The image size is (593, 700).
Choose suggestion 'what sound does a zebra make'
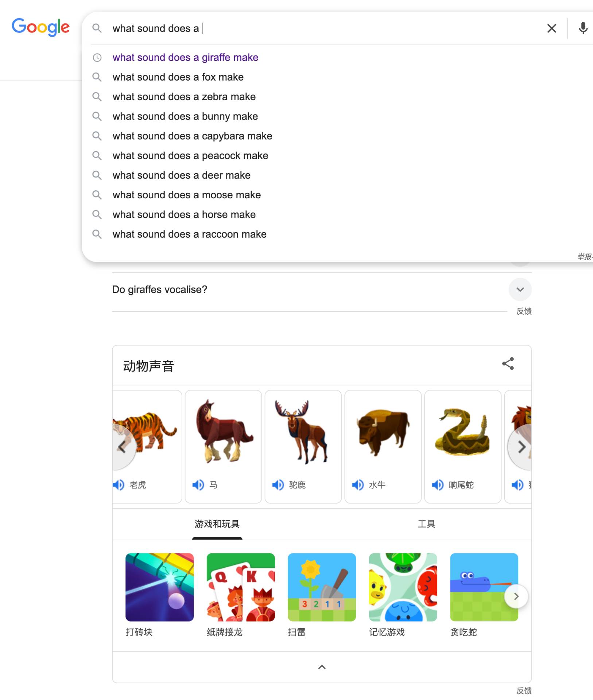[184, 97]
